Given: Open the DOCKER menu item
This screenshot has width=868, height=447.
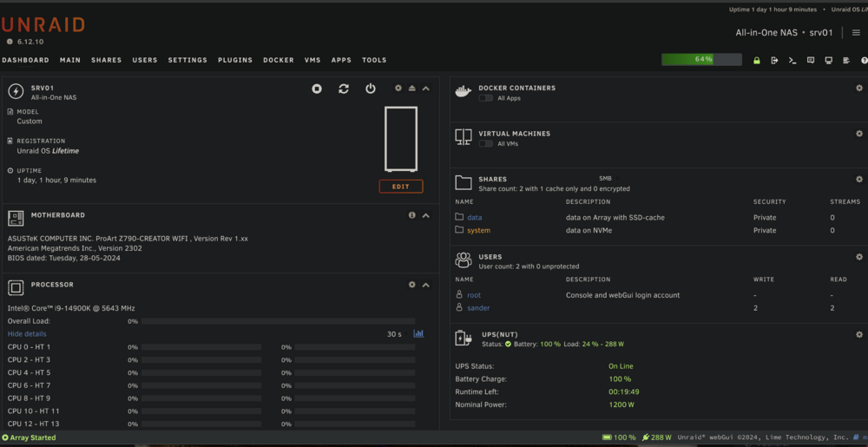Looking at the screenshot, I should click(279, 60).
